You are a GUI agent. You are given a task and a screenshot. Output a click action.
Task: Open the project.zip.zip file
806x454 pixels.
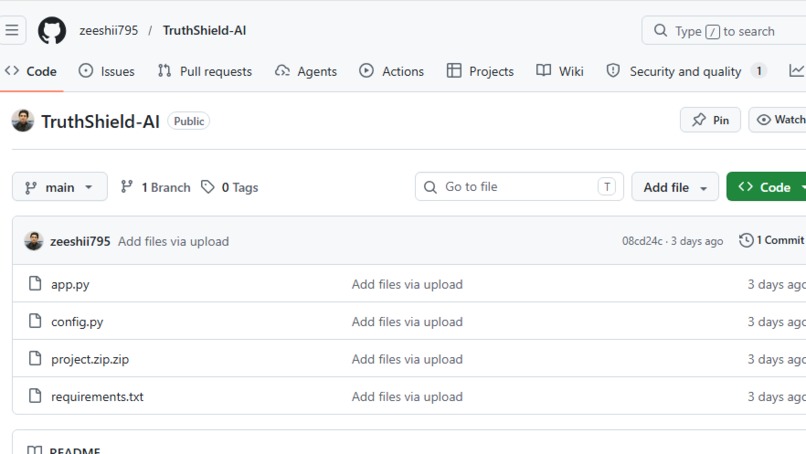tap(90, 359)
